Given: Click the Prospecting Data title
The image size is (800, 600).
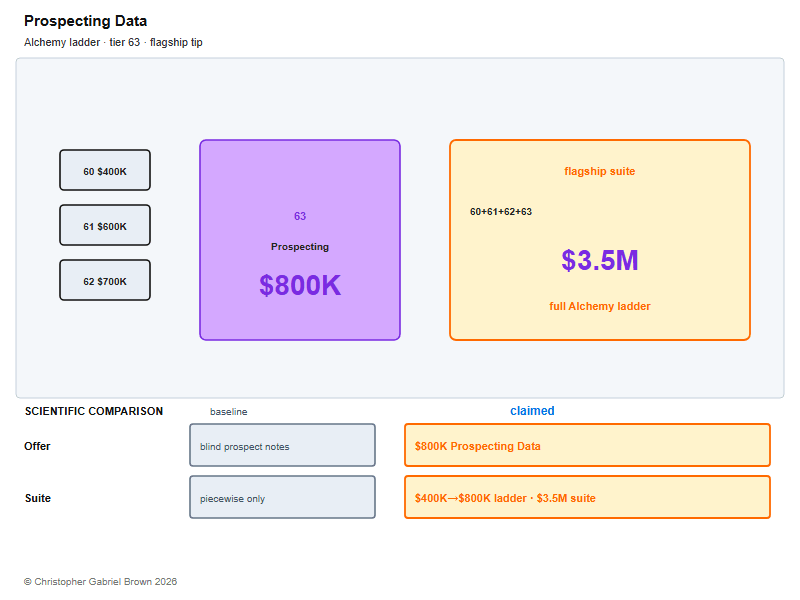Looking at the screenshot, I should click(x=86, y=21).
